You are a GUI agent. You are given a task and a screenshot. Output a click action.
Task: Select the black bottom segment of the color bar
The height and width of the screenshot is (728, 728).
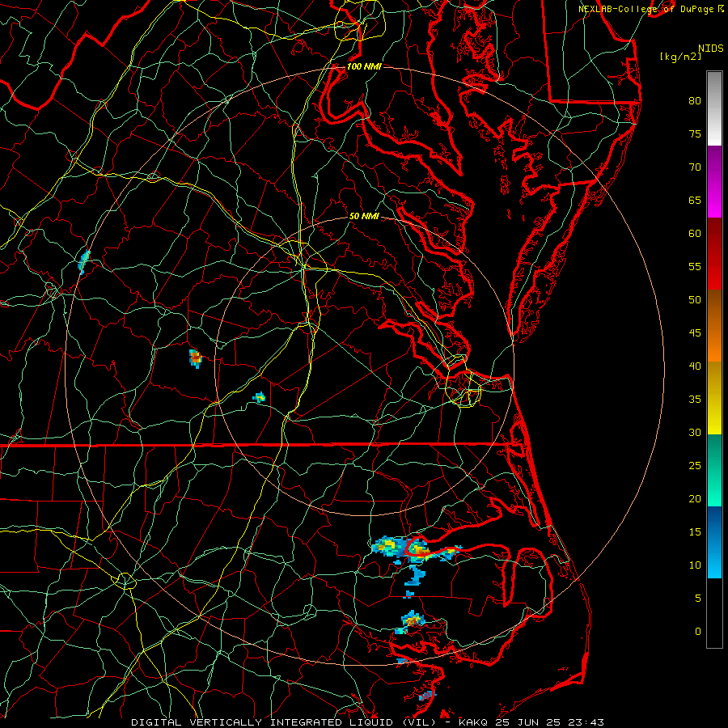714,613
